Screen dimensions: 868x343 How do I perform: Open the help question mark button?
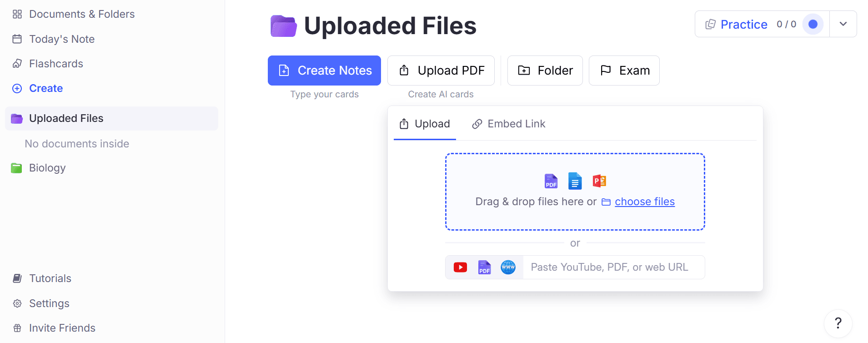838,323
